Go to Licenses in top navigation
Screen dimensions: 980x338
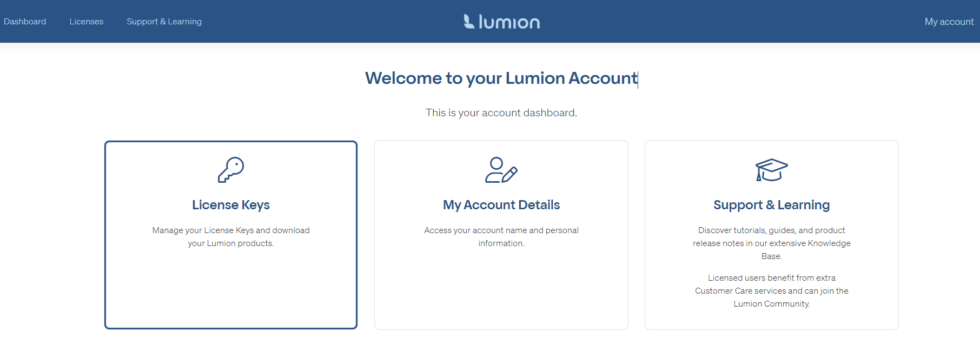coord(87,22)
